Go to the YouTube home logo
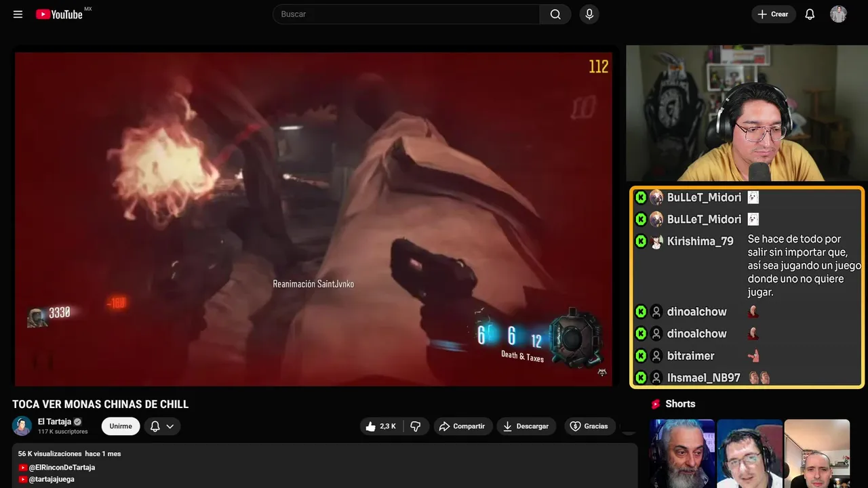This screenshot has width=868, height=488. coord(59,14)
